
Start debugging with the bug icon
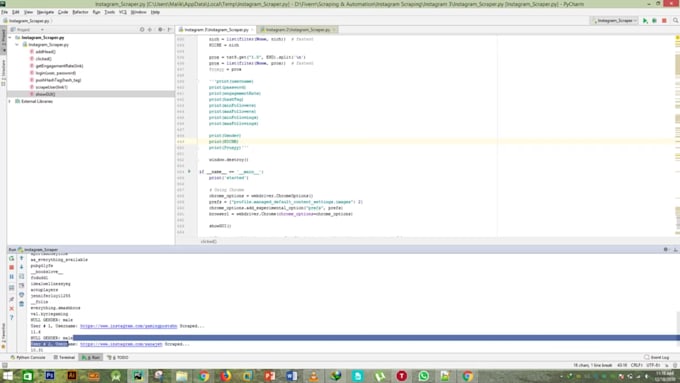point(654,21)
